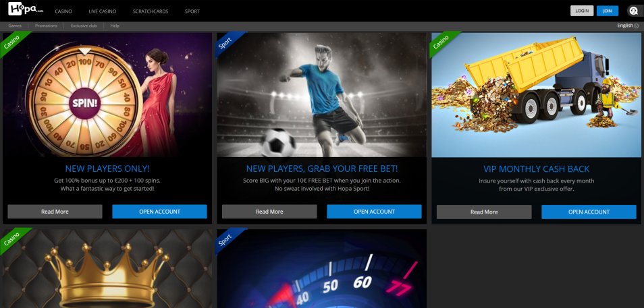This screenshot has height=308, width=644.
Task: Open the Exclusive club tab
Action: coord(84,26)
